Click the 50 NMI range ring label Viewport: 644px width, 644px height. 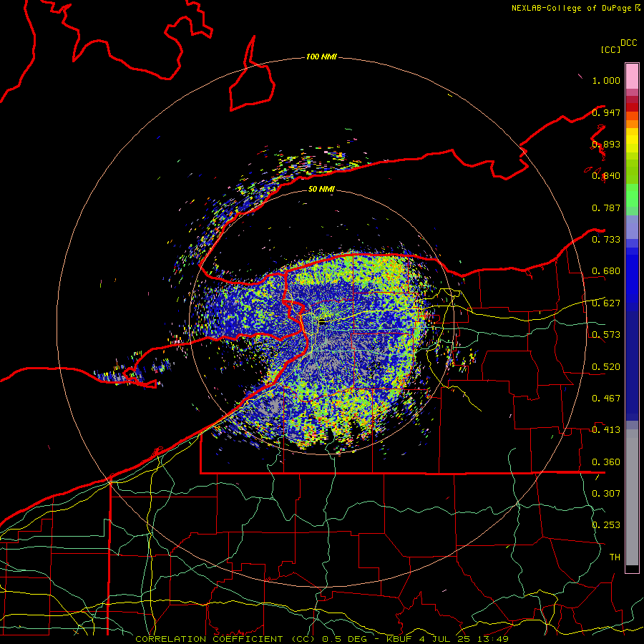(x=321, y=189)
